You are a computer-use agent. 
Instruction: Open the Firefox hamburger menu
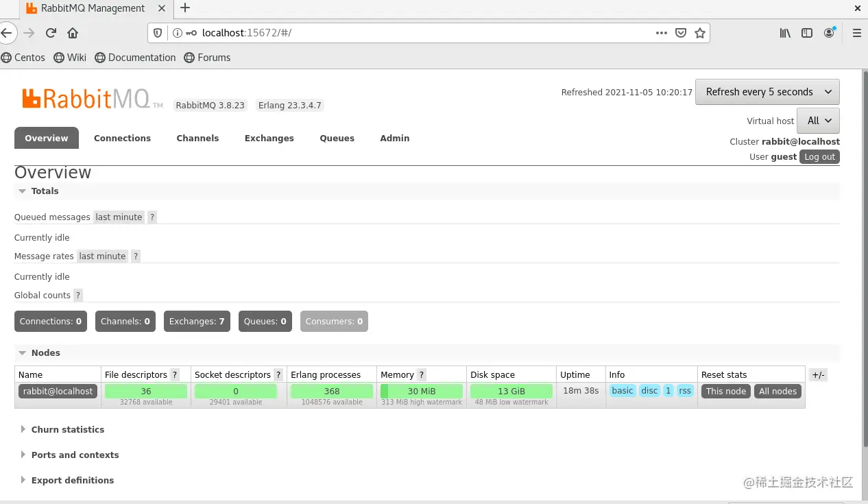(x=857, y=33)
